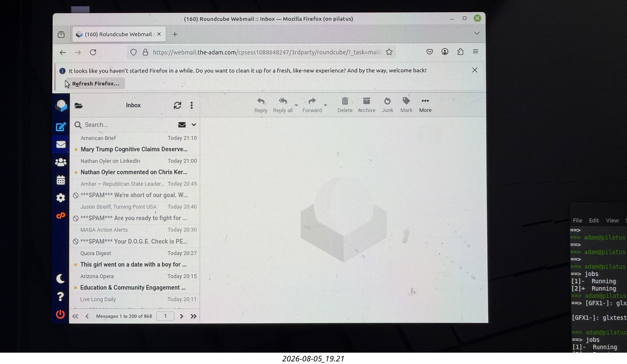Open the list all tabs chevron
This screenshot has width=627, height=364.
click(x=477, y=33)
